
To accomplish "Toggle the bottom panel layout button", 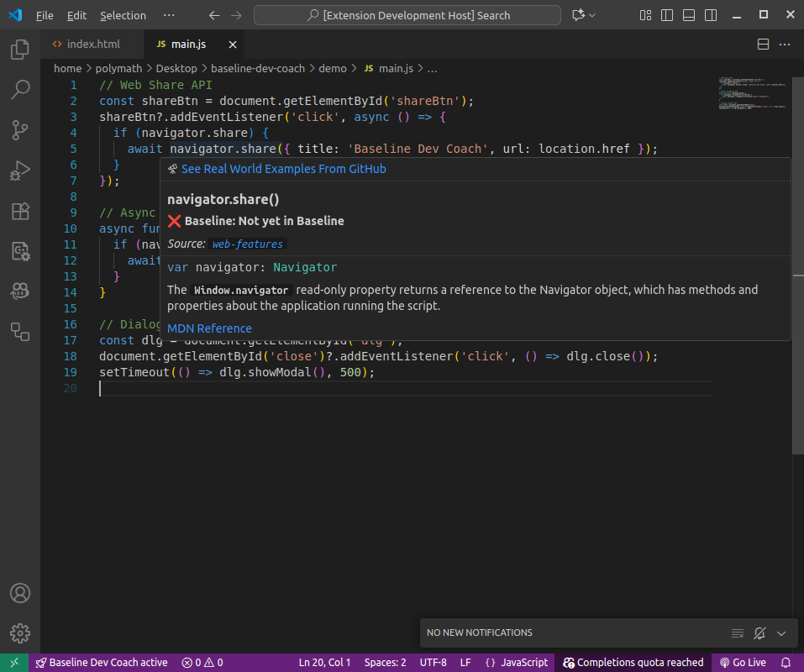I will pos(689,15).
